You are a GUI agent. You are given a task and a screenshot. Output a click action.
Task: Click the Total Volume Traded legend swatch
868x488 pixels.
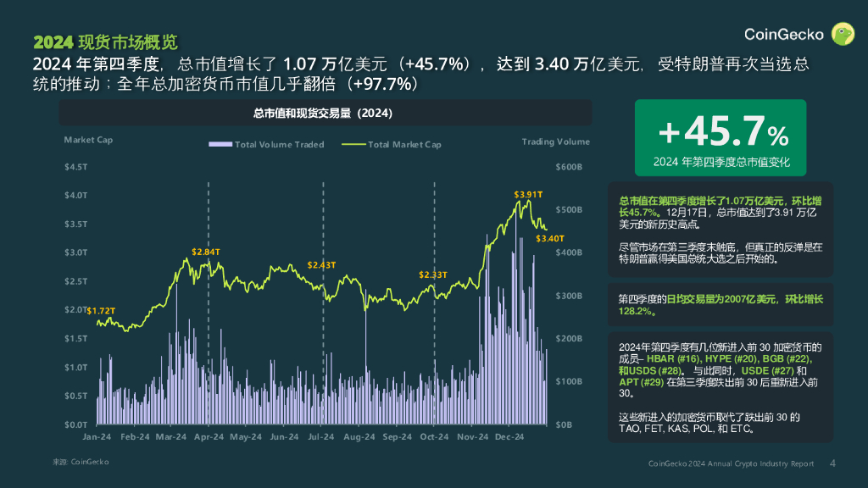click(x=220, y=144)
